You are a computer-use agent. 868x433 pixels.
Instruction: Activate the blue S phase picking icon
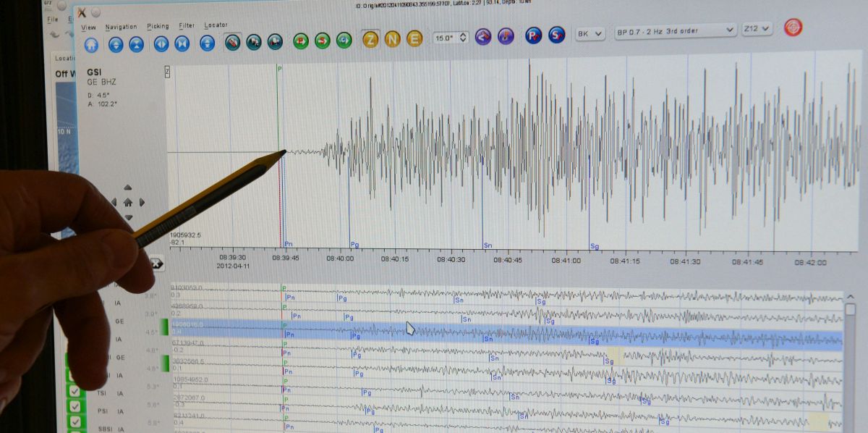tap(556, 35)
